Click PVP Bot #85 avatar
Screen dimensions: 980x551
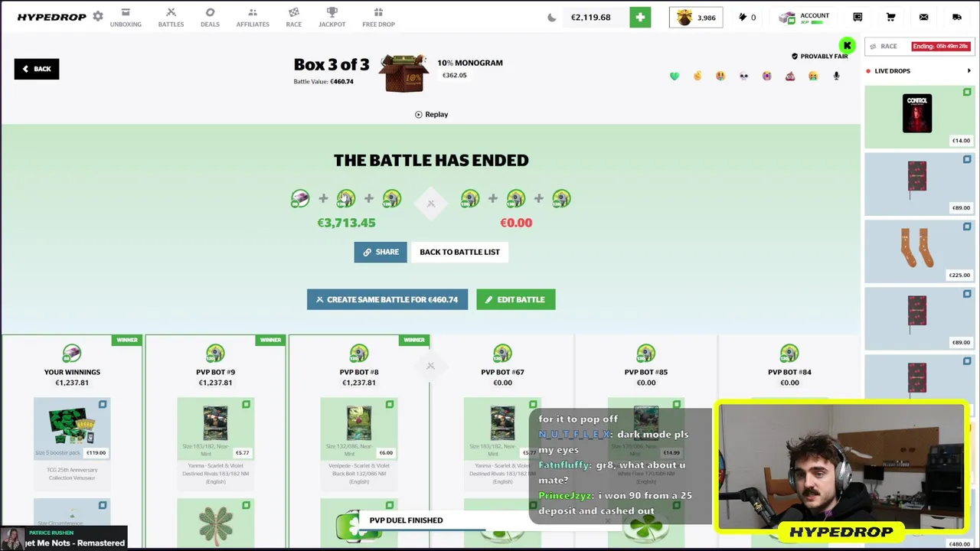[646, 354]
